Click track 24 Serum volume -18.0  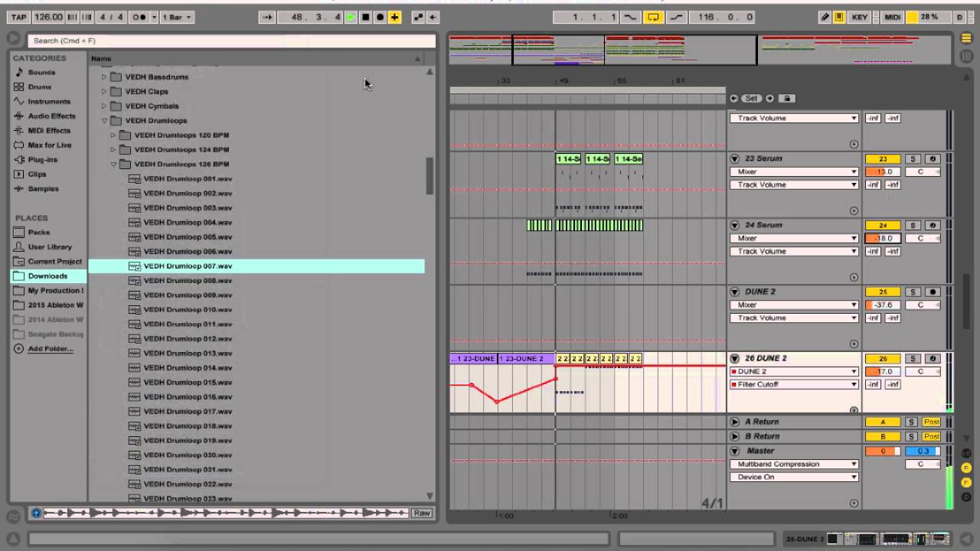883,239
